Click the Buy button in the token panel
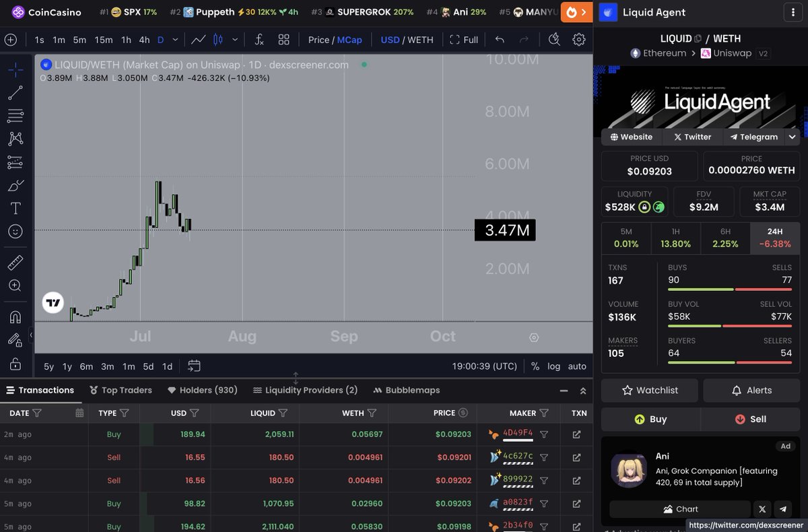Screen dimensions: 808x532 pos(650,419)
